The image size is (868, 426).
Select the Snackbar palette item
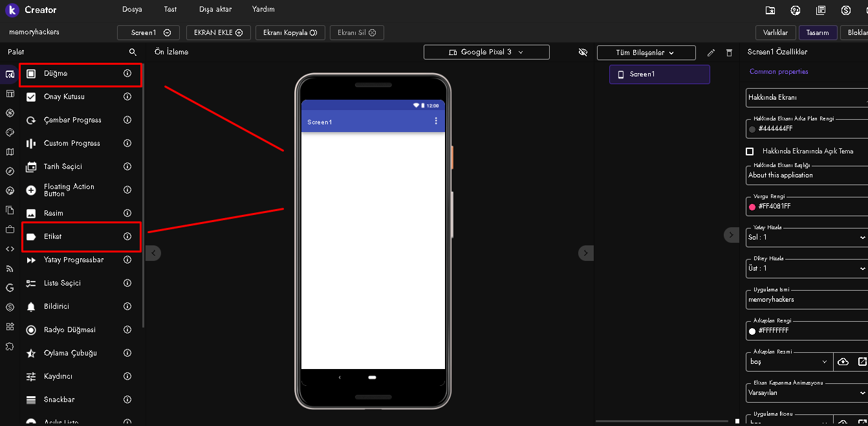80,399
